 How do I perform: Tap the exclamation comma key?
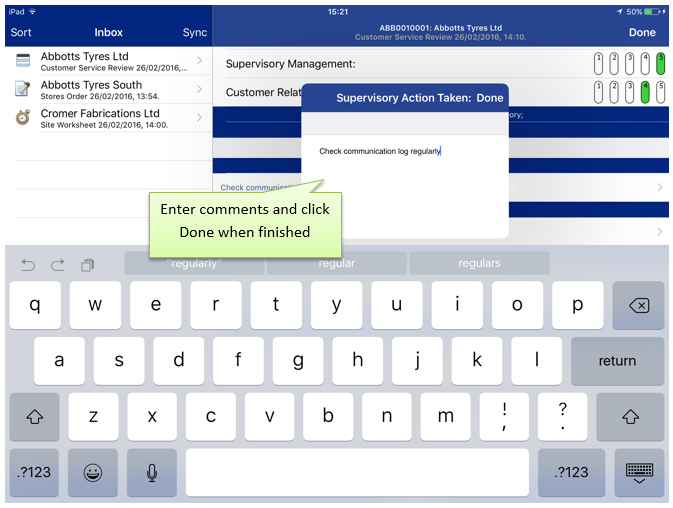(x=504, y=417)
